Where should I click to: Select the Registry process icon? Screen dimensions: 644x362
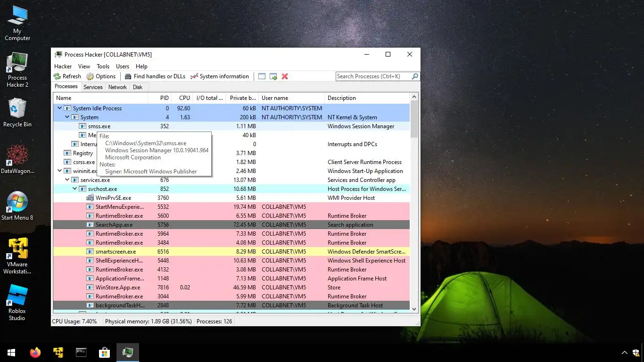click(x=68, y=153)
